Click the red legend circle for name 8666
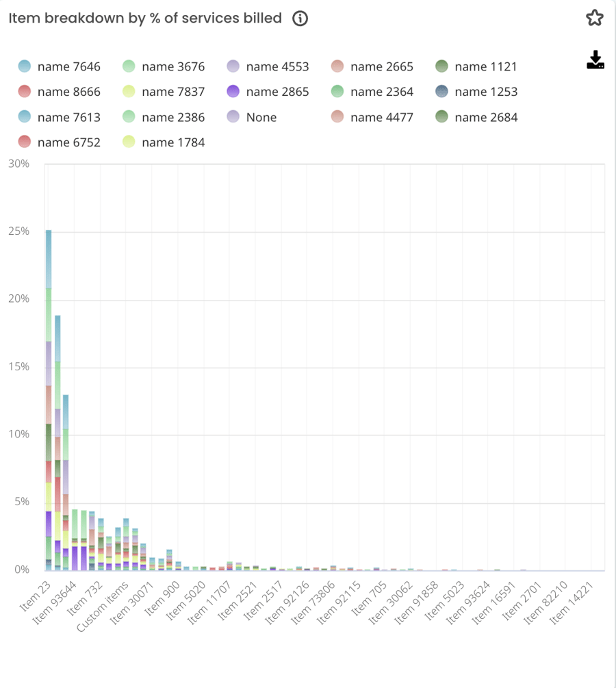The height and width of the screenshot is (688, 616). pyautogui.click(x=25, y=91)
